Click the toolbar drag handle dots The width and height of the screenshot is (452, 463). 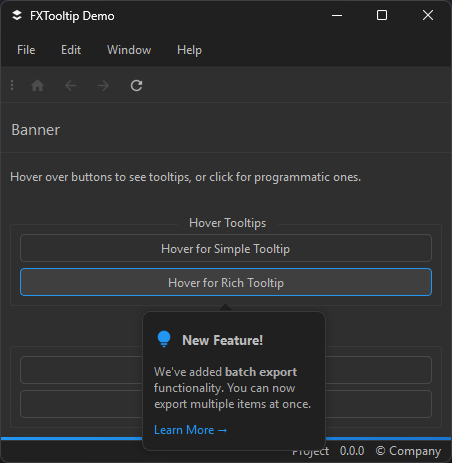pyautogui.click(x=12, y=85)
